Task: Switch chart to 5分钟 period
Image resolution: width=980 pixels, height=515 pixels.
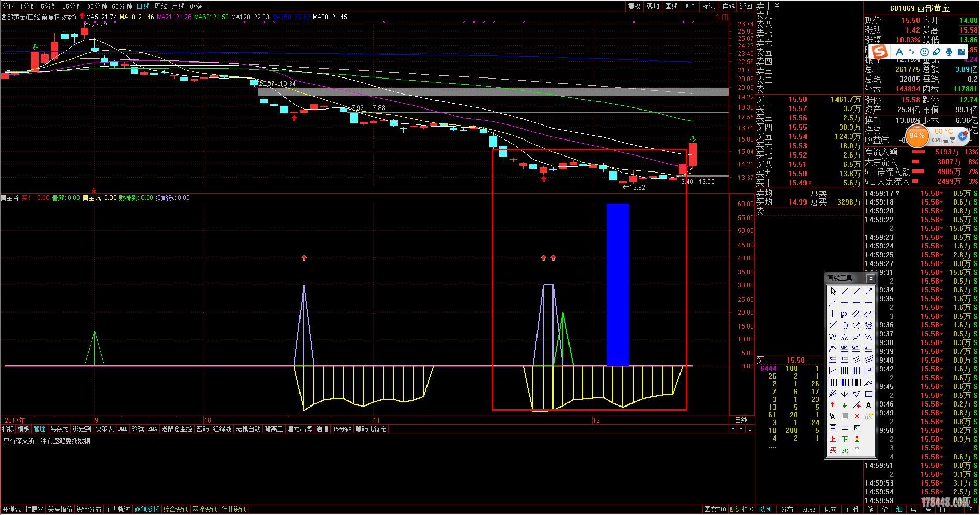Action: (49, 6)
